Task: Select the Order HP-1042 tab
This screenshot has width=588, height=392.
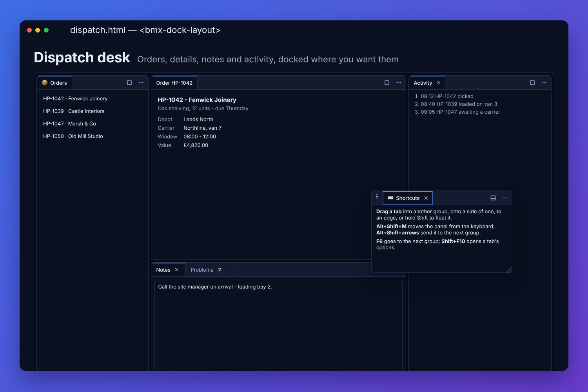Action: 174,83
